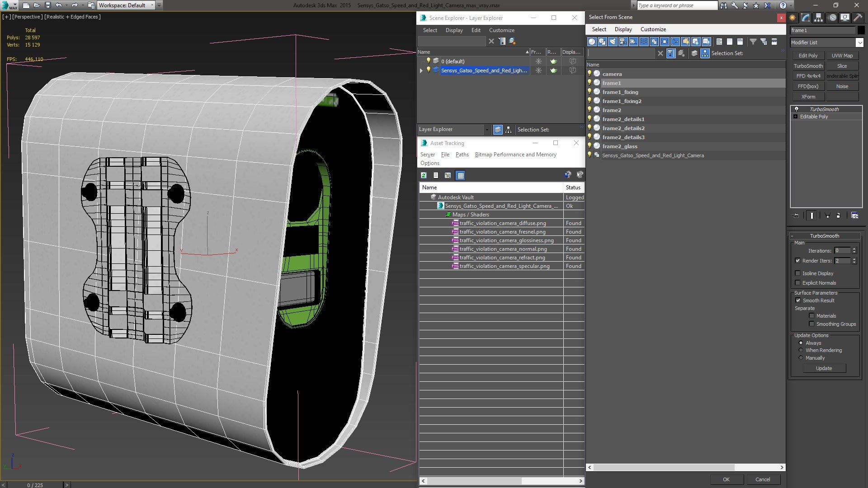The image size is (868, 488).
Task: Uncheck Smooth Result checkbox
Action: pos(798,300)
